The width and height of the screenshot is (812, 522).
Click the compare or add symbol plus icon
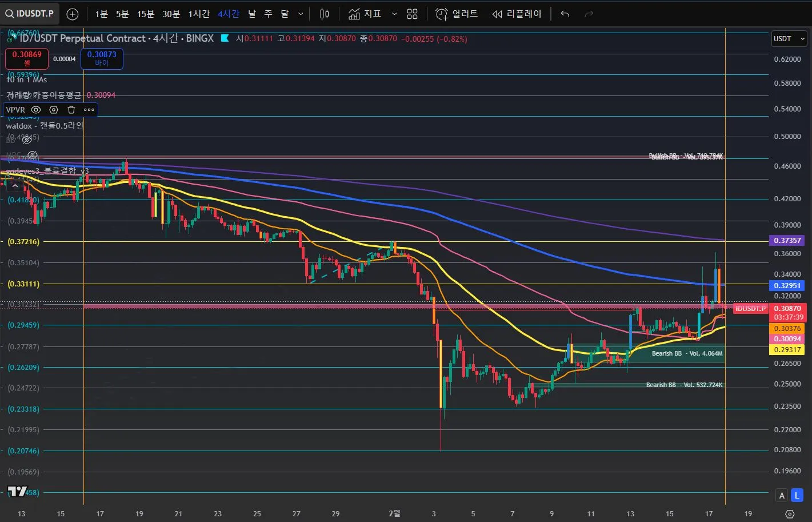point(73,14)
